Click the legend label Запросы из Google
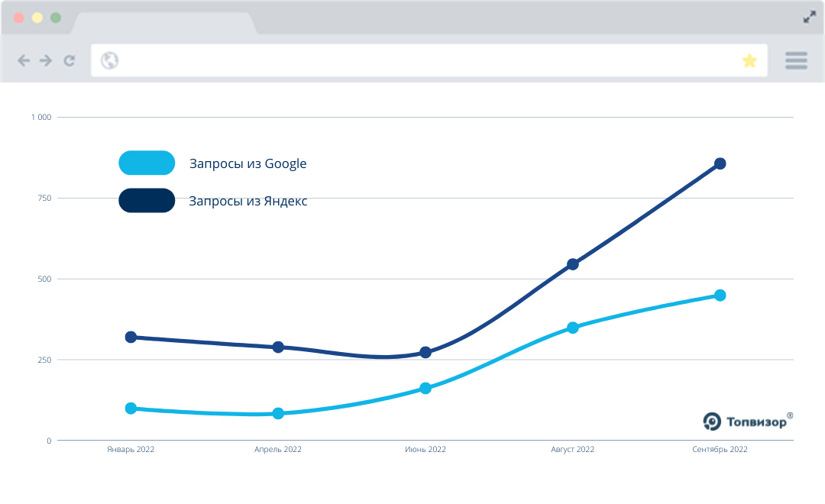This screenshot has width=825, height=504. 247,163
